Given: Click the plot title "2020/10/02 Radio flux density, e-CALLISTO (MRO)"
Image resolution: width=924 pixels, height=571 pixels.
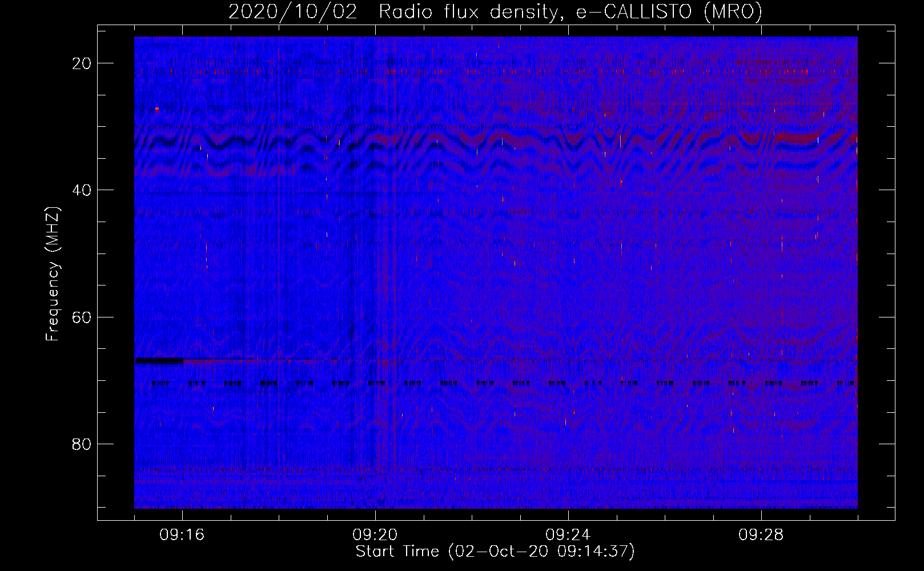Looking at the screenshot, I should (x=495, y=11).
